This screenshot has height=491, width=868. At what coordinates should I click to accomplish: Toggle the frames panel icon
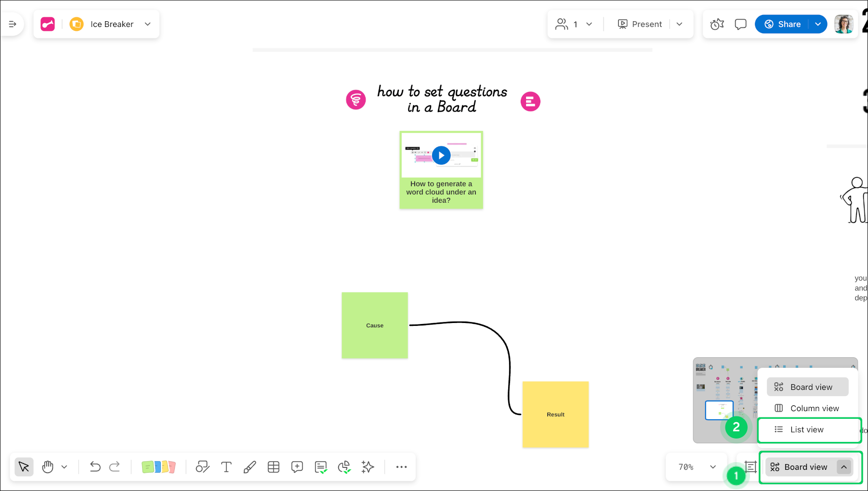coord(750,466)
